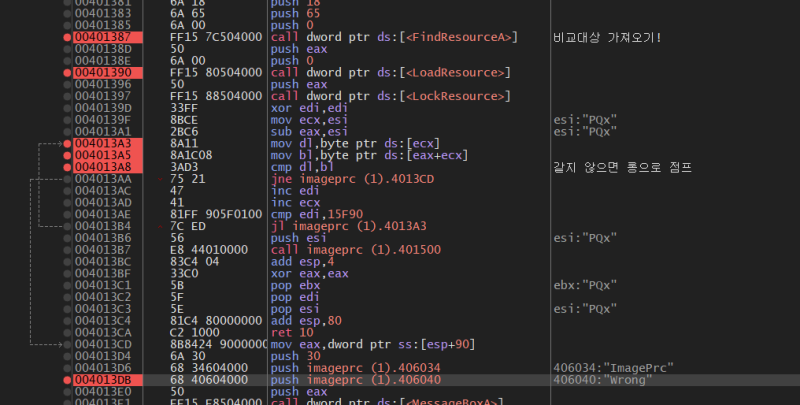Select the 'ret 10' instruction
800x405 pixels.
pyautogui.click(x=292, y=333)
